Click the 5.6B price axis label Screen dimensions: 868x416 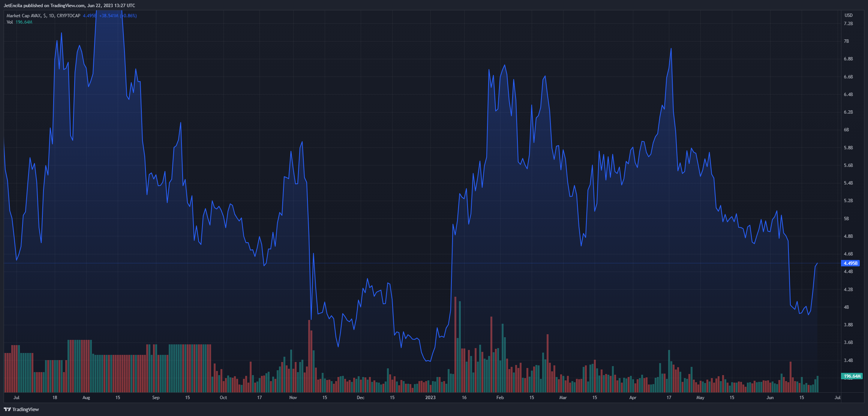point(848,165)
